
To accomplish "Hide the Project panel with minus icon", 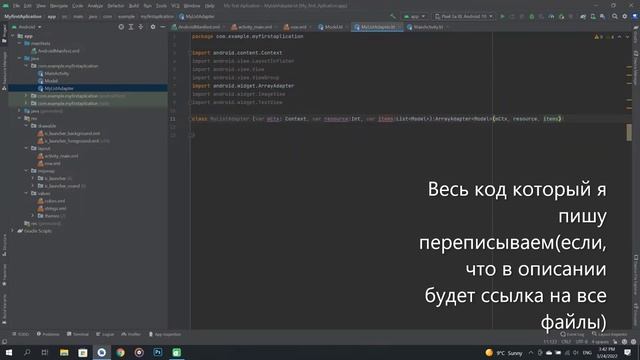I will [x=162, y=27].
